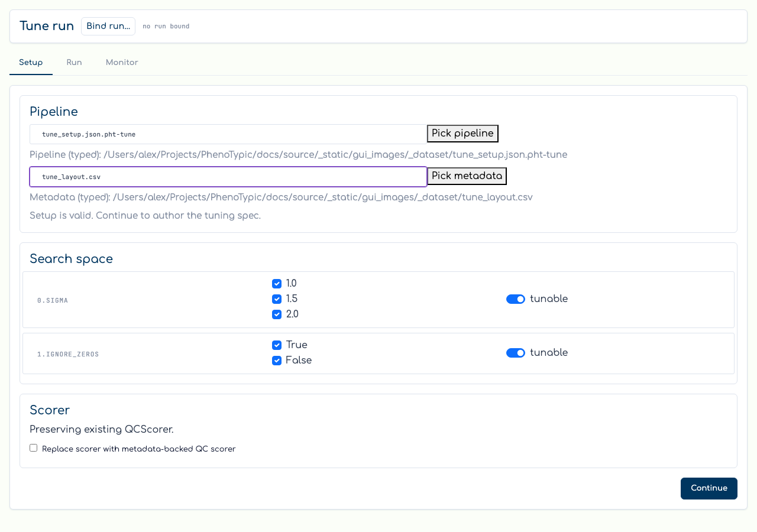Click the Tune run title
This screenshot has height=532, width=757.
coord(47,26)
